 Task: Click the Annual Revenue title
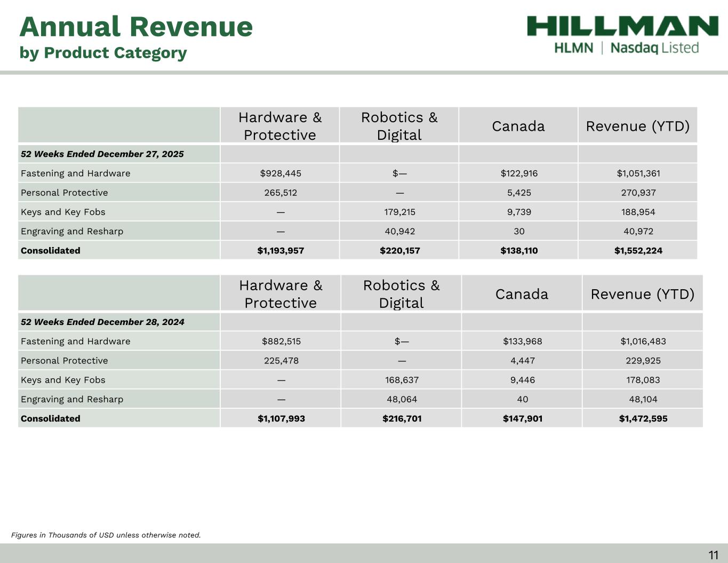coord(136,27)
